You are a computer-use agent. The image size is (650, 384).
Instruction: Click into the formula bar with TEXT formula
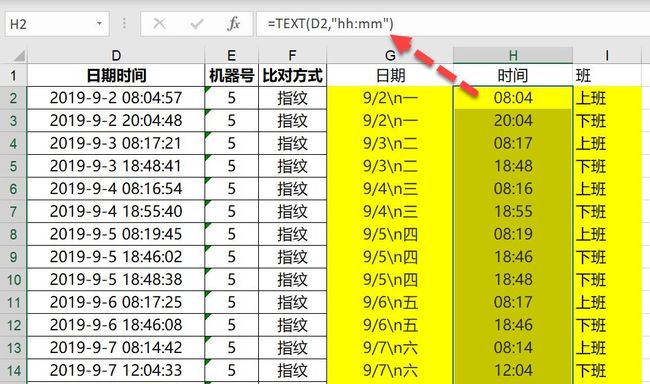pyautogui.click(x=453, y=24)
